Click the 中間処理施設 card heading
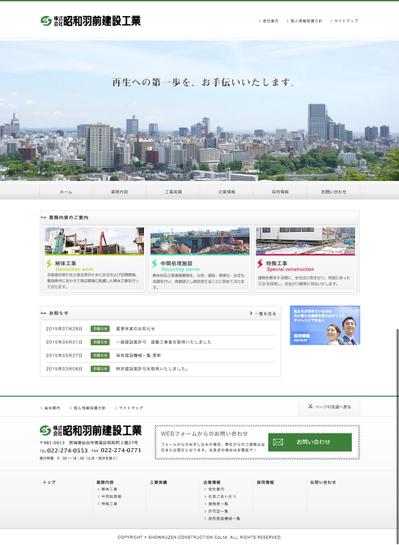Viewport: 399px width, 545px height. coord(177,263)
